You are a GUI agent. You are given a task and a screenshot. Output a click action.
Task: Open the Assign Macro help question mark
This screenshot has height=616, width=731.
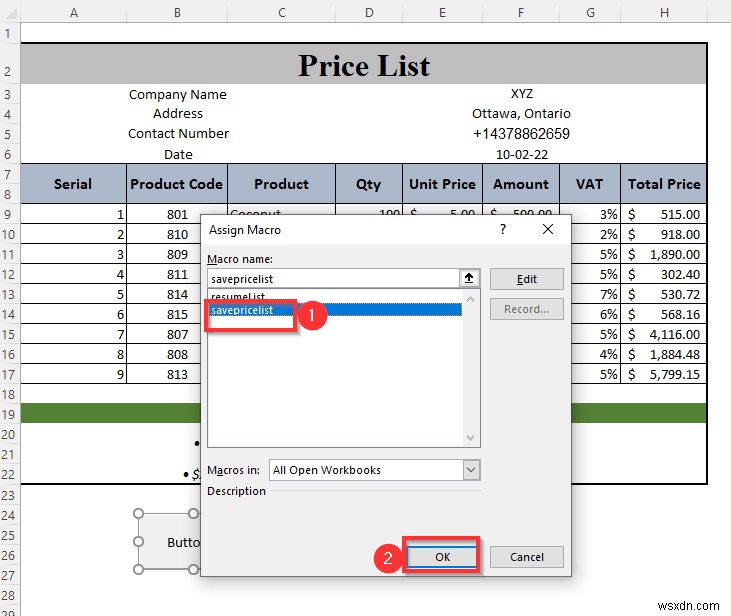(503, 229)
